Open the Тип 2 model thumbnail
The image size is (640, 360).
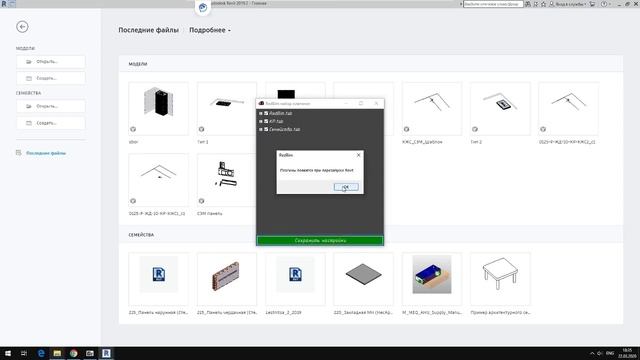(500, 109)
